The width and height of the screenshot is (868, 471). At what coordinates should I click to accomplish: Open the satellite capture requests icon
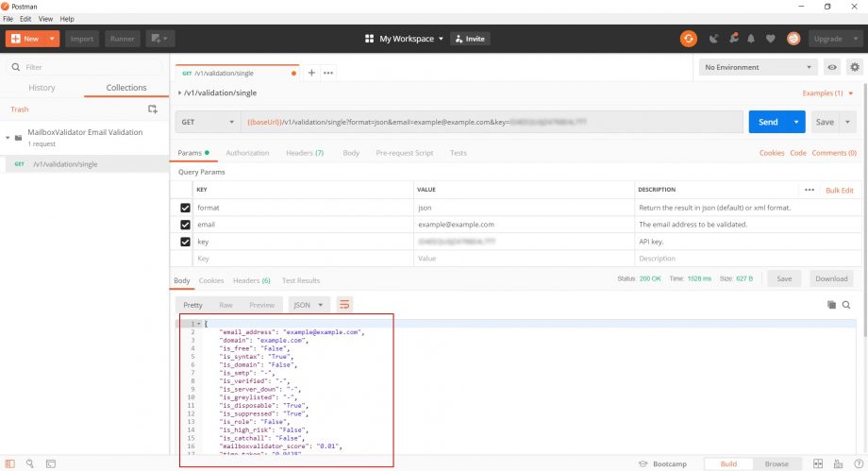tap(713, 39)
